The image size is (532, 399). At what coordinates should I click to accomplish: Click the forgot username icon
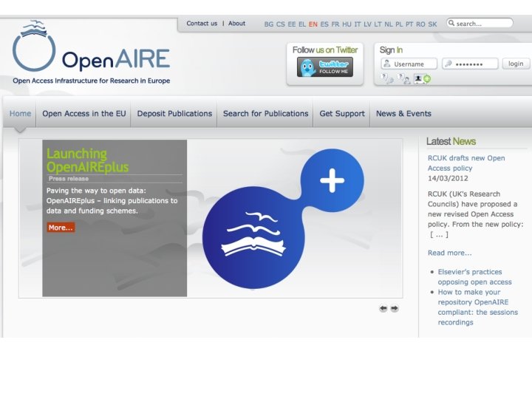pos(403,79)
